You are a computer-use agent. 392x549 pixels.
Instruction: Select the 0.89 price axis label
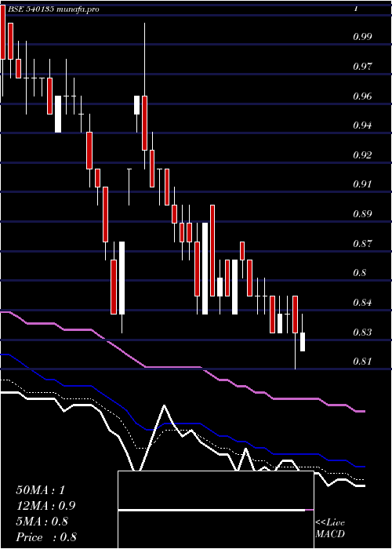click(x=362, y=213)
